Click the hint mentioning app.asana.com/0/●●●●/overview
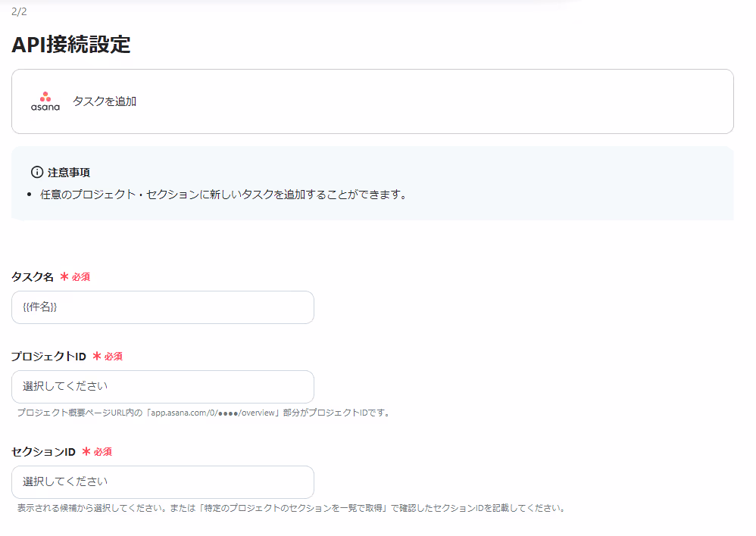 coord(205,413)
